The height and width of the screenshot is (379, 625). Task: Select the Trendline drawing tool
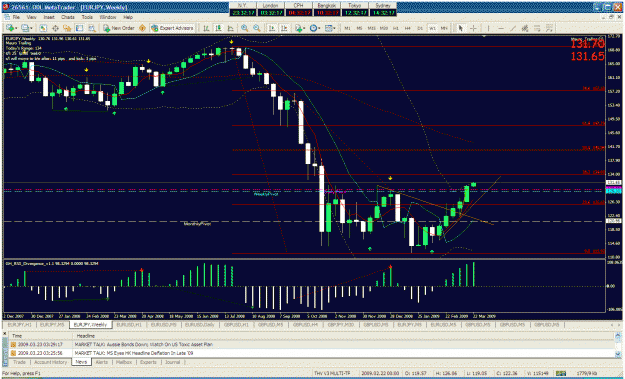[x=513, y=28]
